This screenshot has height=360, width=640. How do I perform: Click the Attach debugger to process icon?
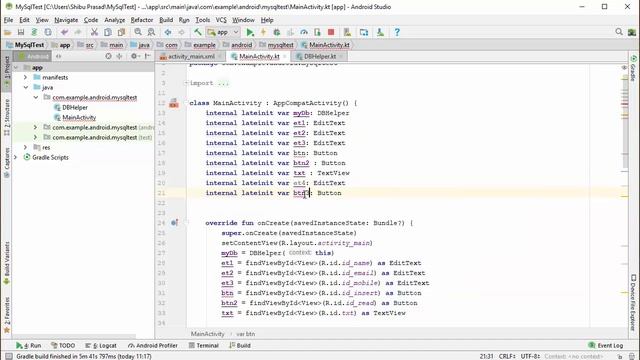[317, 32]
